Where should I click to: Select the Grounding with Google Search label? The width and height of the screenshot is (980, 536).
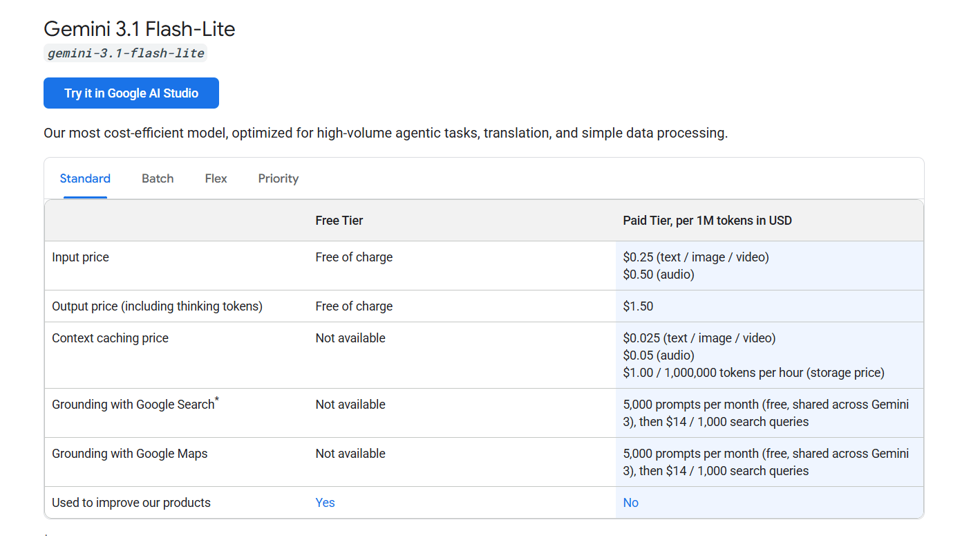pyautogui.click(x=135, y=404)
